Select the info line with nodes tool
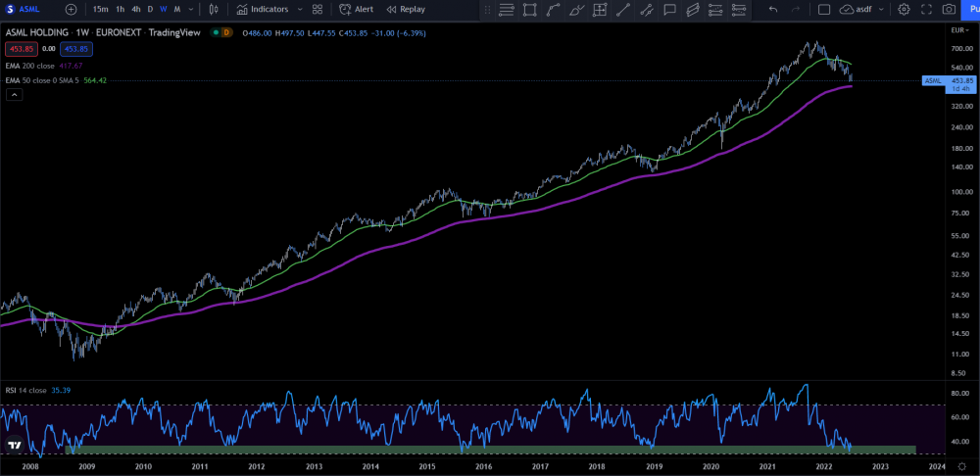Image resolution: width=980 pixels, height=476 pixels. [x=646, y=10]
